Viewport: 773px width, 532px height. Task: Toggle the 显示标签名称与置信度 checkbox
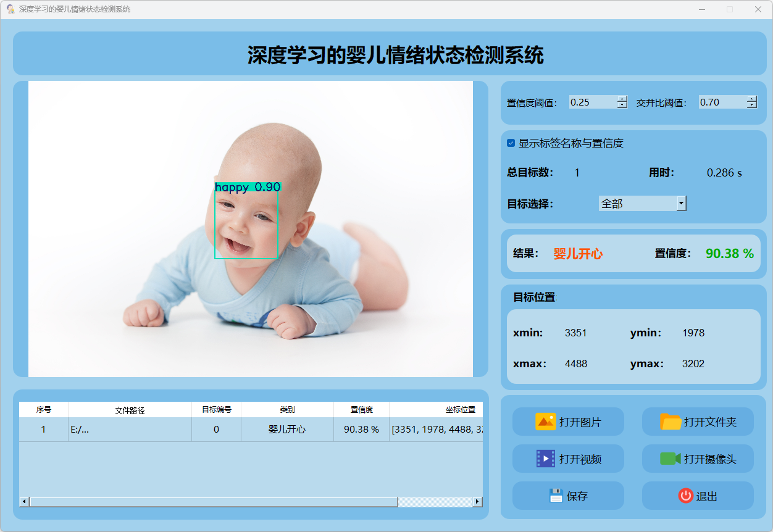pos(511,143)
